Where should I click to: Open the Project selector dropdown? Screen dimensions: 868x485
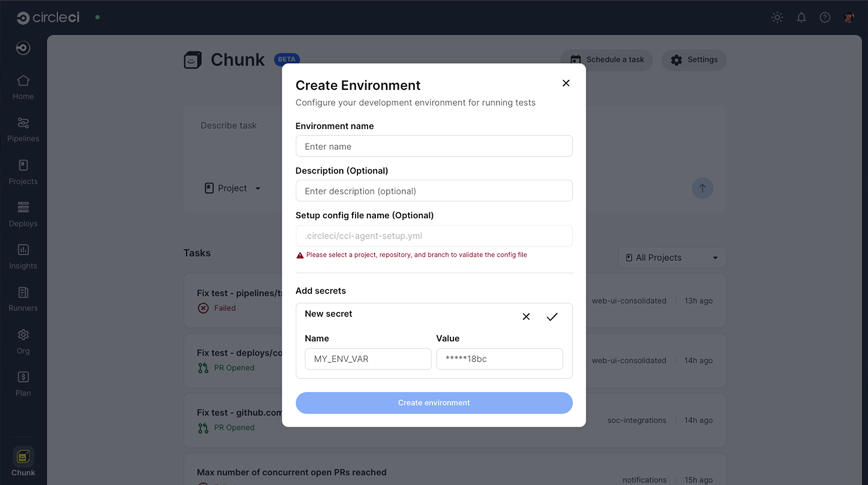point(233,188)
